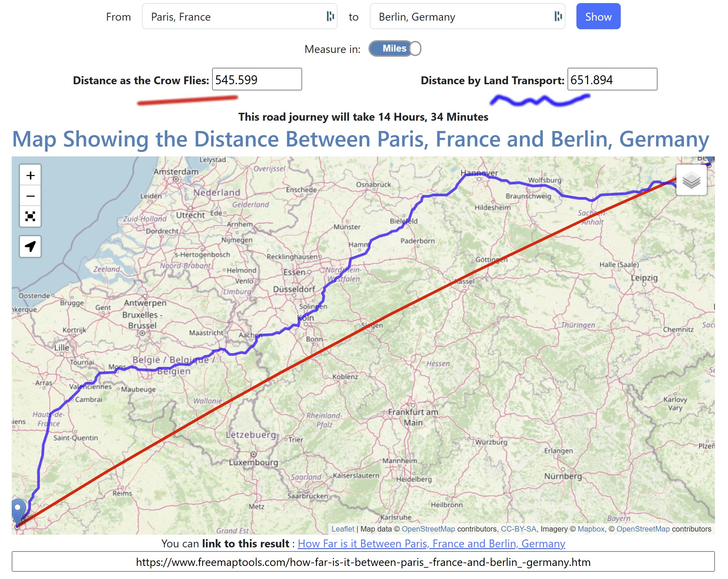Open the Leaflet attribution link
728x579 pixels.
[x=343, y=529]
